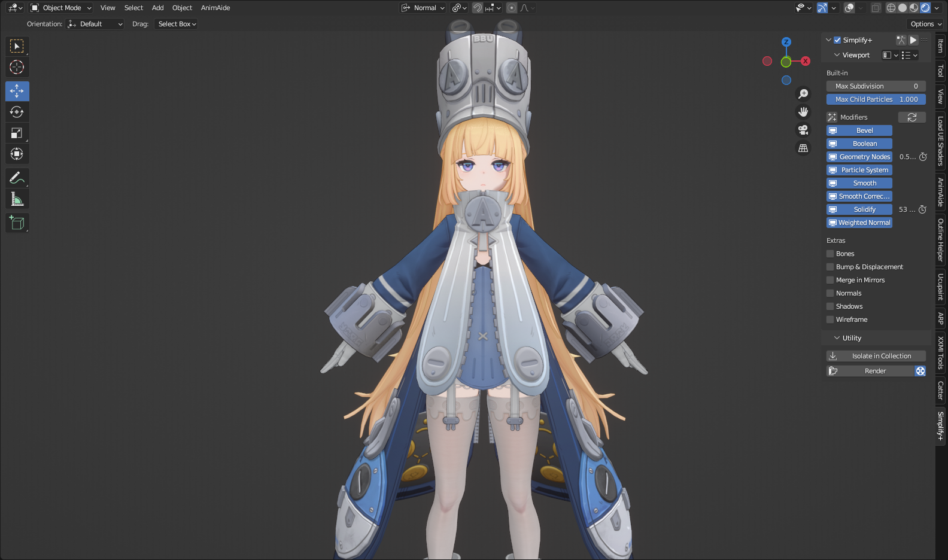
Task: Uncheck the Simplify+ checkbox
Action: [837, 40]
